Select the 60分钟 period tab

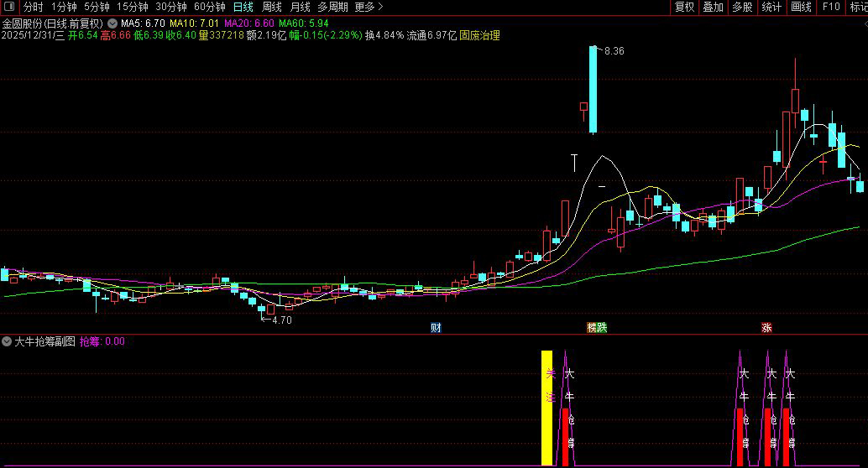[x=210, y=8]
